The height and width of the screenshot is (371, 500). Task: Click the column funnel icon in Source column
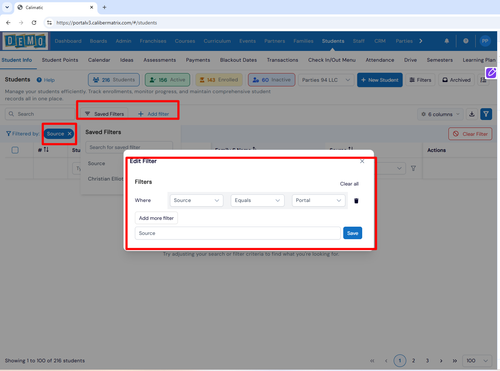[413, 168]
